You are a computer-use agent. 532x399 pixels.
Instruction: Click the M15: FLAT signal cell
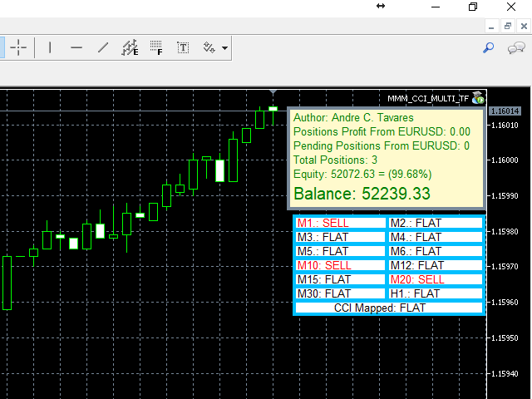click(340, 279)
